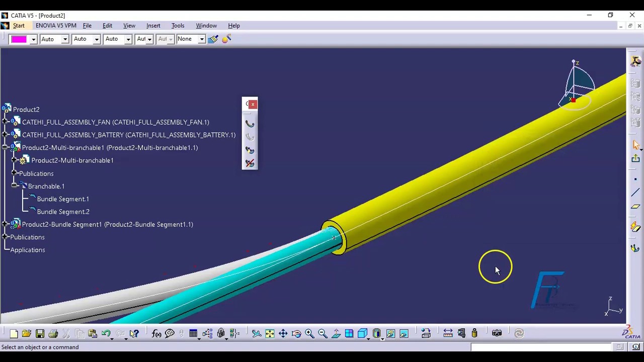Screen dimensions: 644x362
Task: Collapse the Branchable.1 node
Action: click(14, 186)
